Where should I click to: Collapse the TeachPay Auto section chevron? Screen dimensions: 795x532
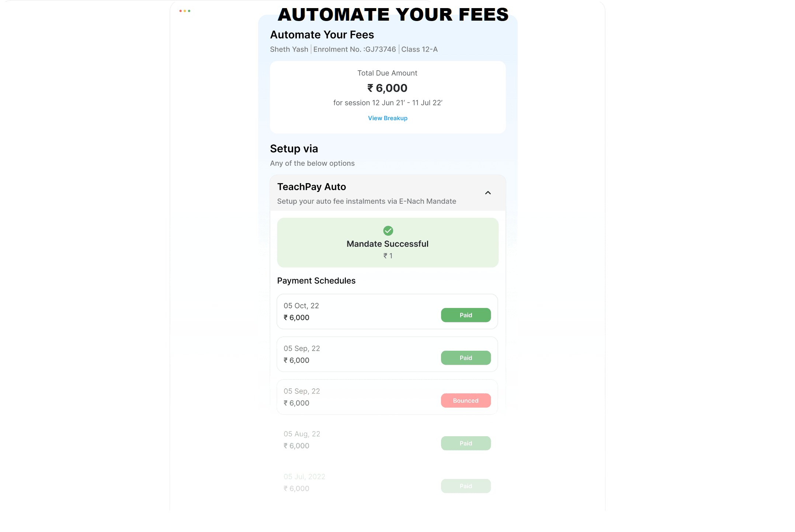click(x=488, y=193)
